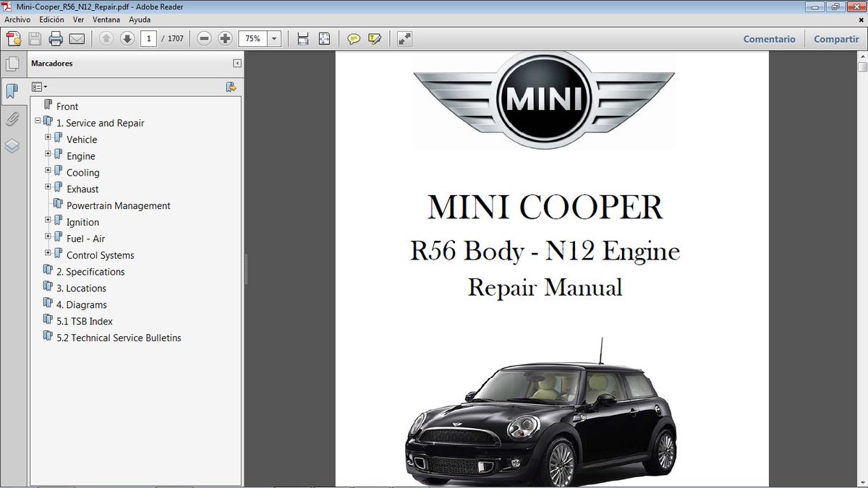Select the 5.1 TSB Index bookmark
Viewport: 868px width, 488px height.
tap(85, 322)
